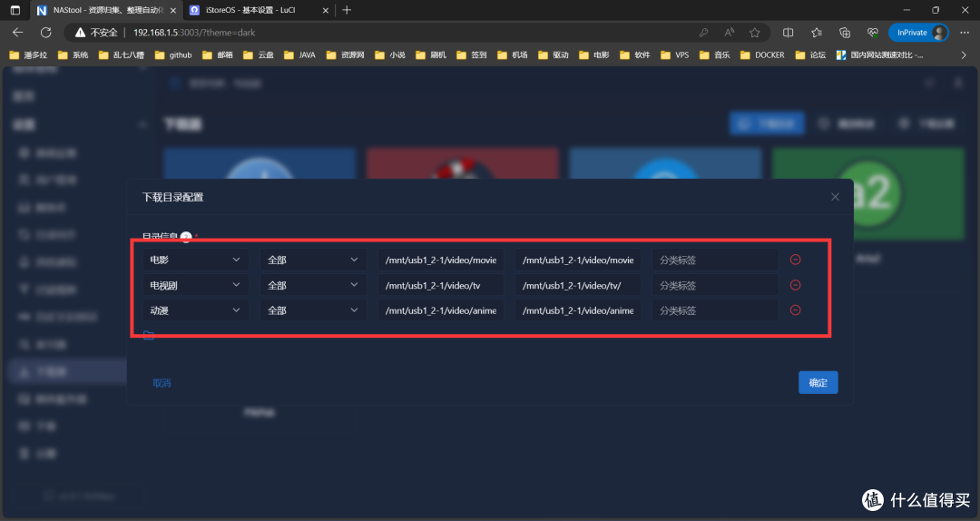The width and height of the screenshot is (980, 521).
Task: Click the 分类标签 field in 电影 row
Action: click(715, 260)
